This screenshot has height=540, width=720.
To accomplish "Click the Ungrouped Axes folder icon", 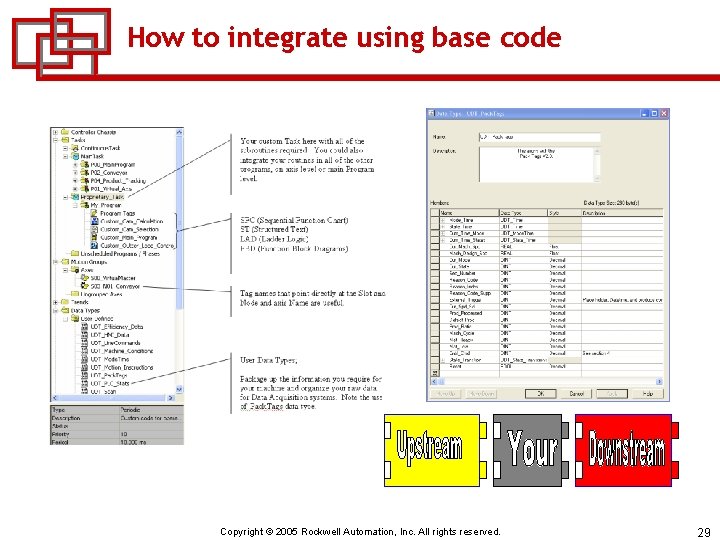I will click(x=75, y=294).
